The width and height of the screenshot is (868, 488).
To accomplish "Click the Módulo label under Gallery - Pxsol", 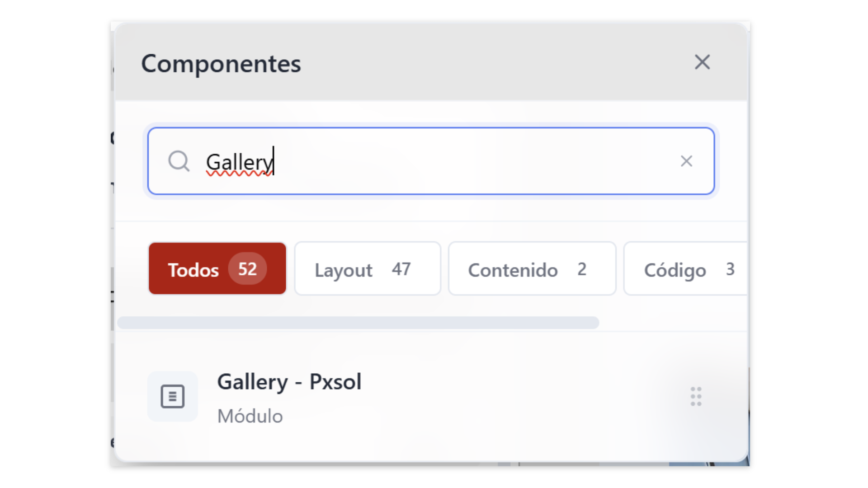I will (250, 416).
